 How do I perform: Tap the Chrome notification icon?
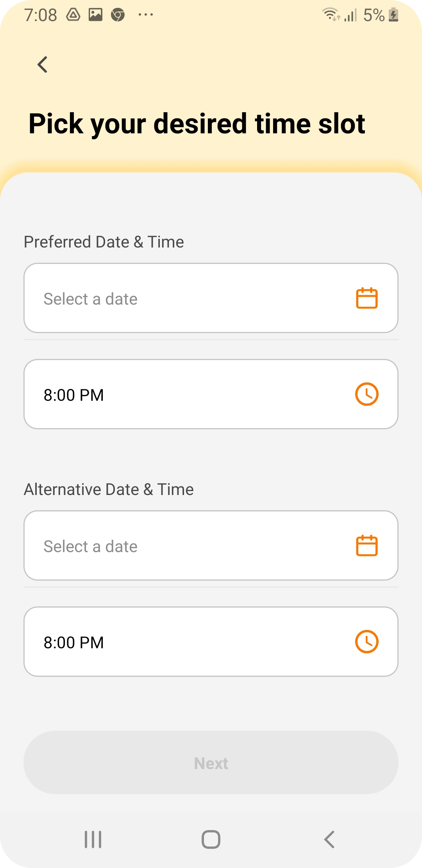click(118, 15)
